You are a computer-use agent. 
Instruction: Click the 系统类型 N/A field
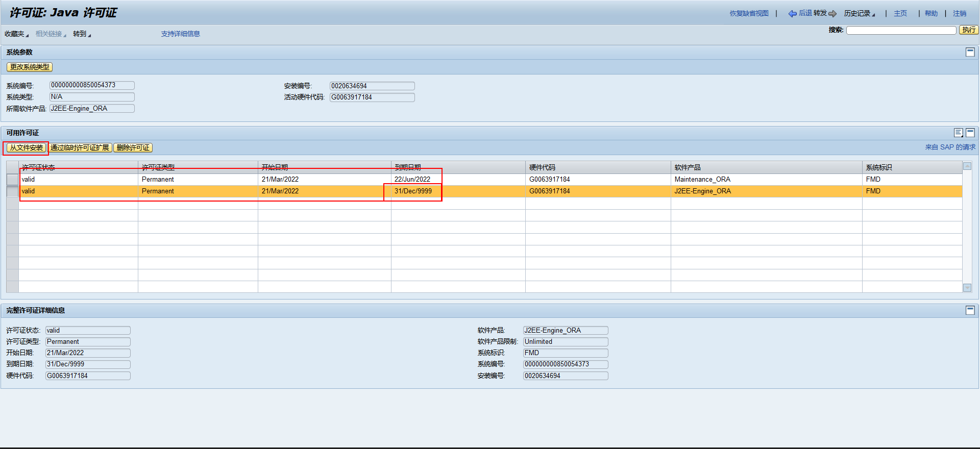point(92,97)
